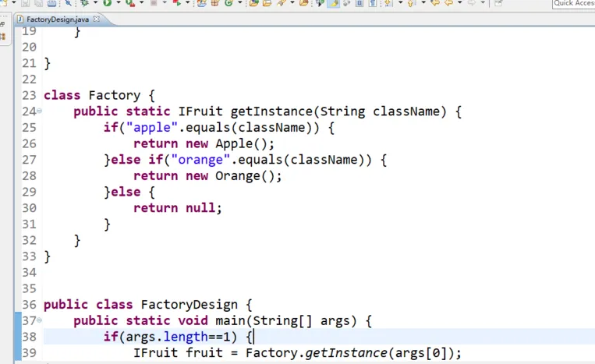
Task: Select the FactoryDesign.java editor tab
Action: (x=57, y=18)
